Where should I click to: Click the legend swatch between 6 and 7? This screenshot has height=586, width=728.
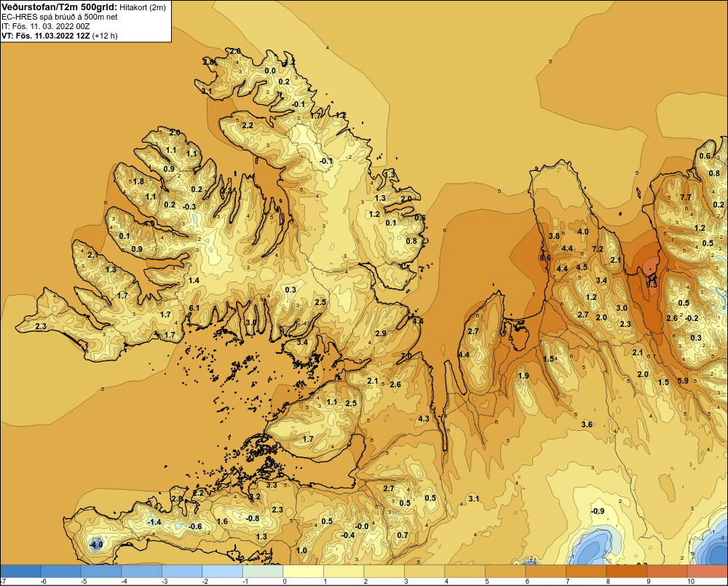pyautogui.click(x=545, y=571)
